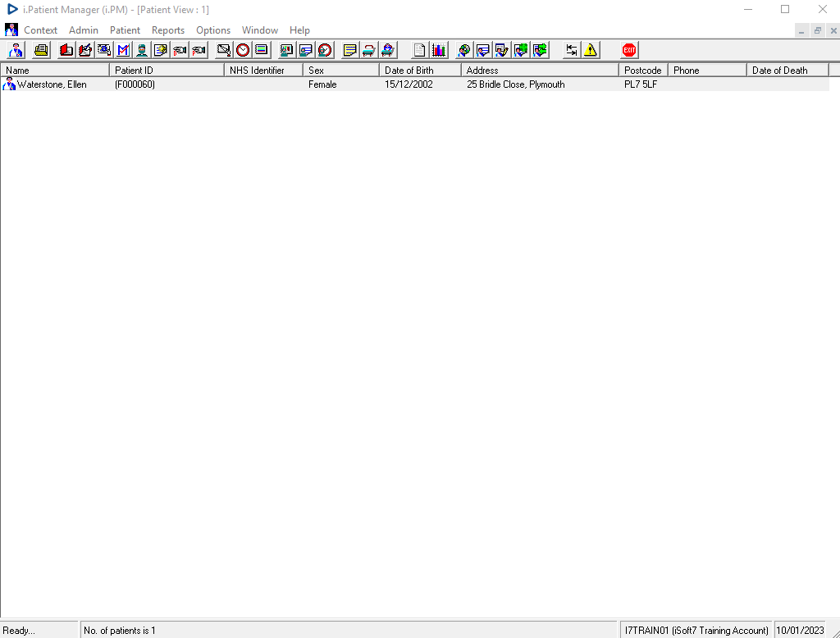Click the red clock toolbar icon
This screenshot has height=638, width=840.
pos(243,50)
